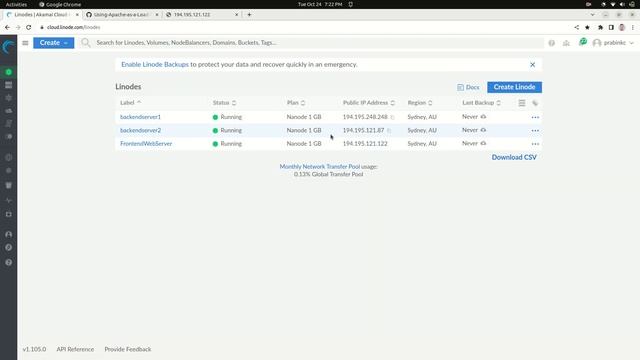
Task: Open the green Linodes sidebar icon
Action: pos(9,72)
